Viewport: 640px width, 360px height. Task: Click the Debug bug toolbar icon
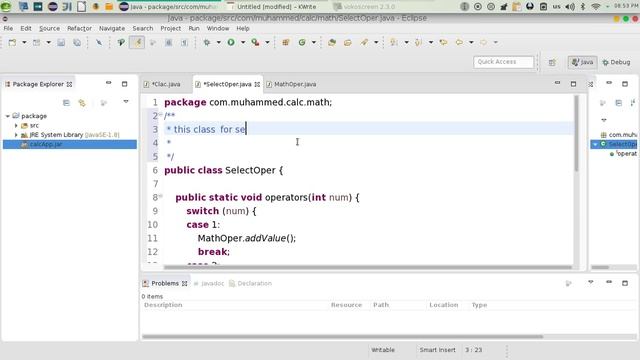(207, 42)
